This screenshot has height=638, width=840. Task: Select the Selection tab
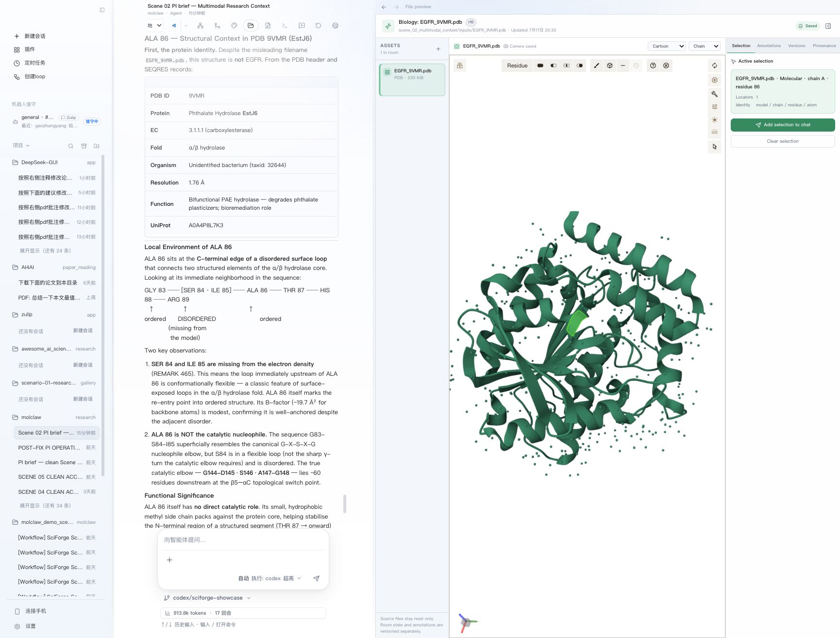click(741, 46)
